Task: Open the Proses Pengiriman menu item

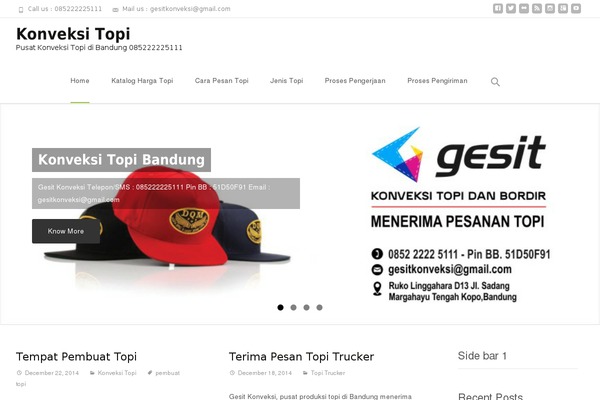Action: coord(437,81)
